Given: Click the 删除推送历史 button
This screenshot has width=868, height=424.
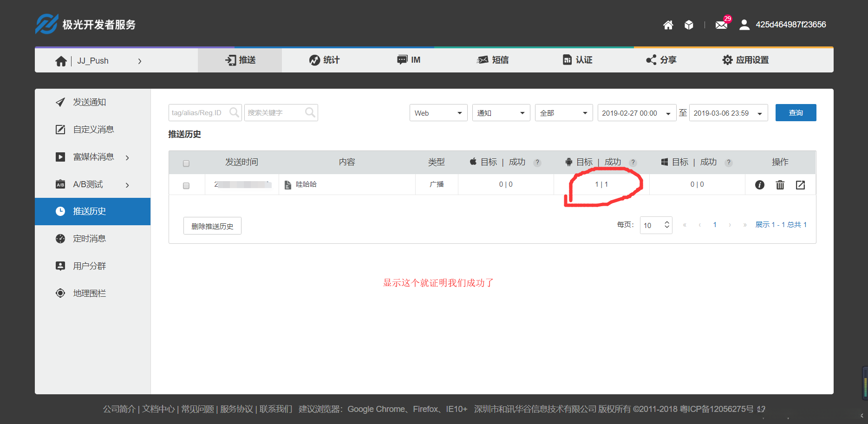Looking at the screenshot, I should coord(212,225).
